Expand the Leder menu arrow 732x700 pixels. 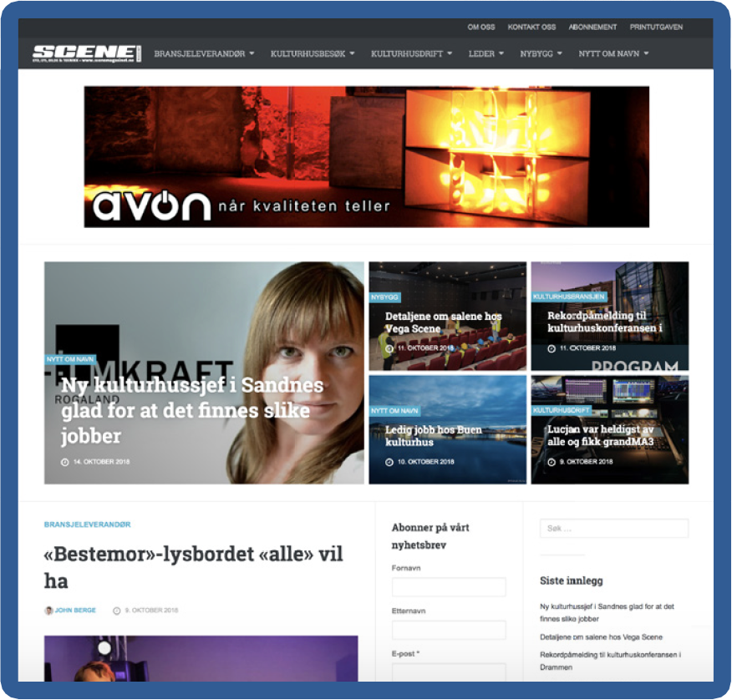tap(501, 53)
